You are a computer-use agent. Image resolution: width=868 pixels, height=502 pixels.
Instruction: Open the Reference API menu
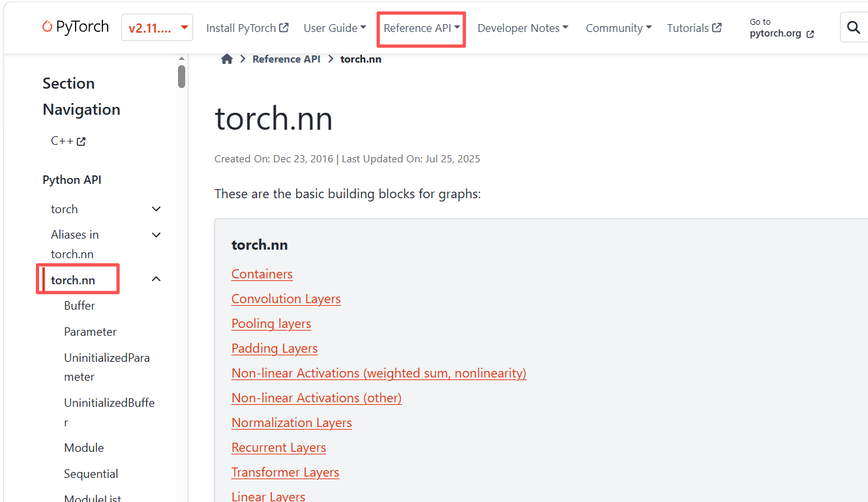click(422, 28)
